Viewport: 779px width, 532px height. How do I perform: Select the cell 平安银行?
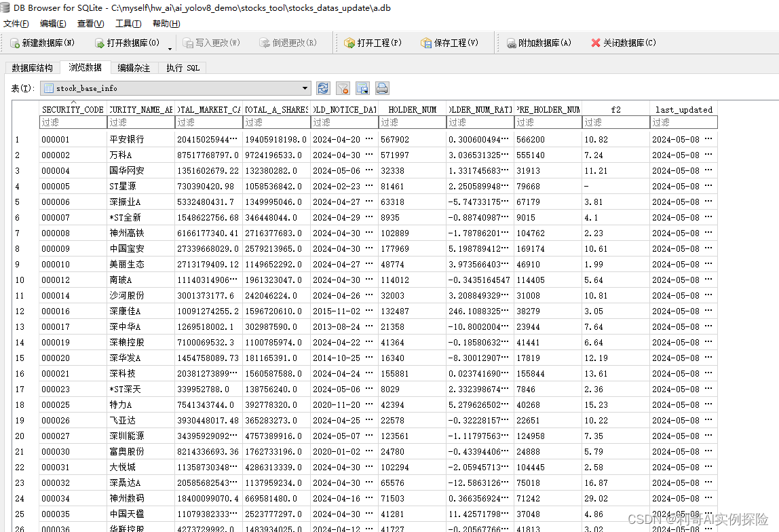pyautogui.click(x=141, y=140)
